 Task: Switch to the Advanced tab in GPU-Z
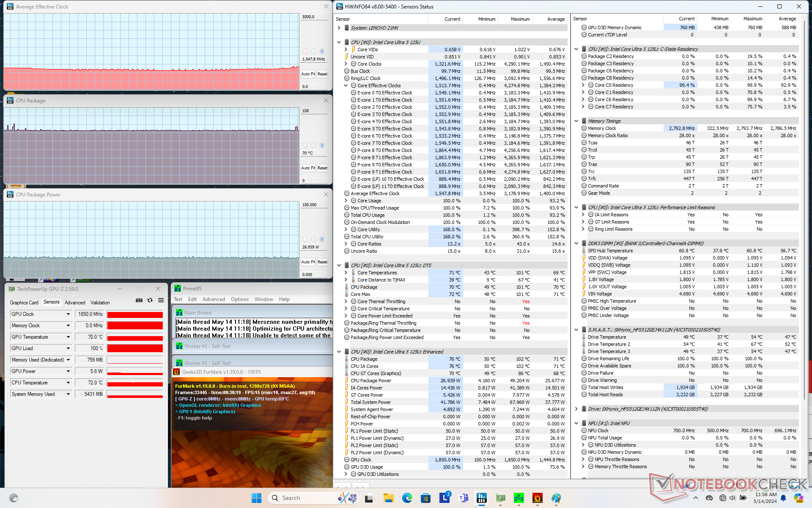(x=75, y=303)
